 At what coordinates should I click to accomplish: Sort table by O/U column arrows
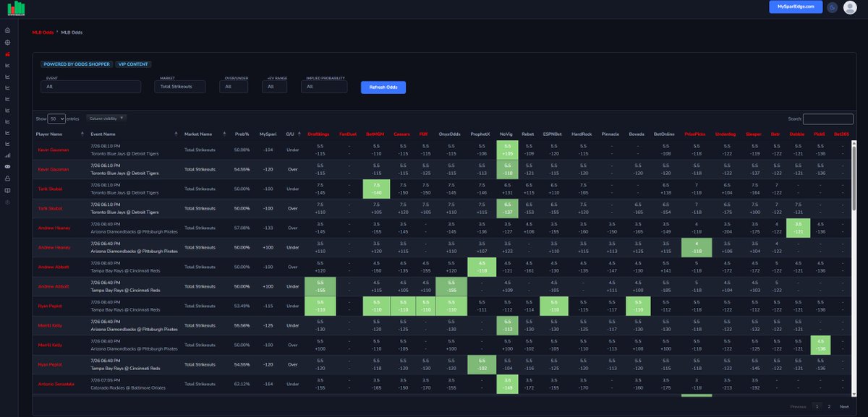pos(298,134)
